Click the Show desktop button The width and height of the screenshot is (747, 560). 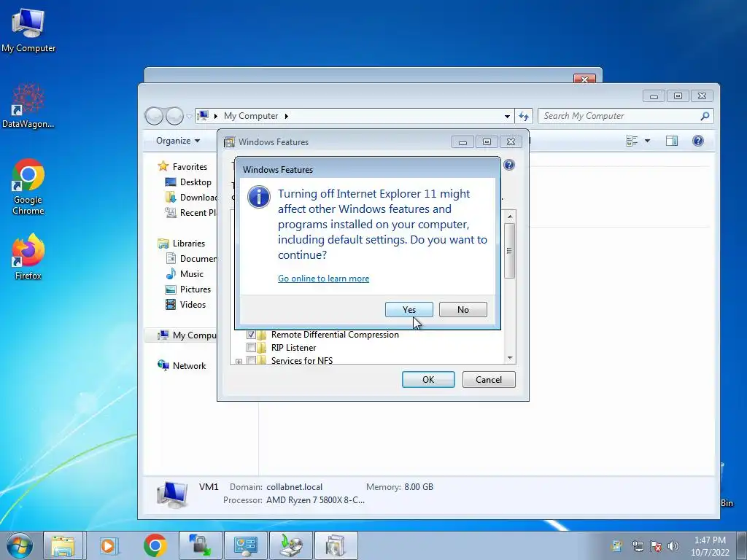coord(742,545)
